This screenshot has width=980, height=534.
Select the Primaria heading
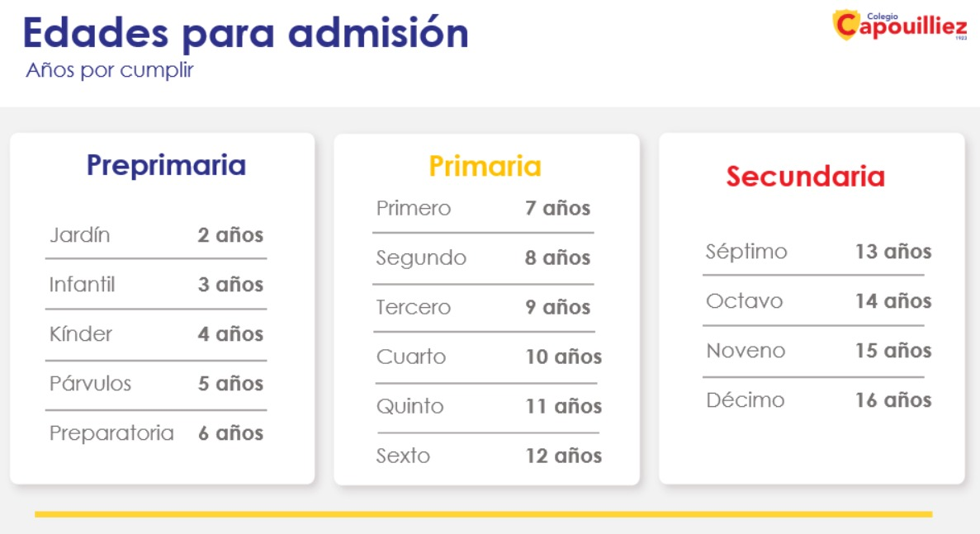[x=485, y=166]
